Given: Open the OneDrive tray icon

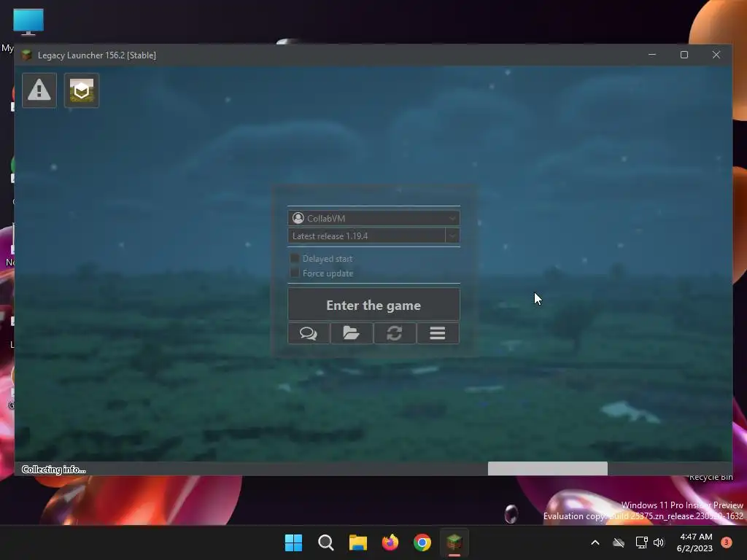Looking at the screenshot, I should 619,542.
